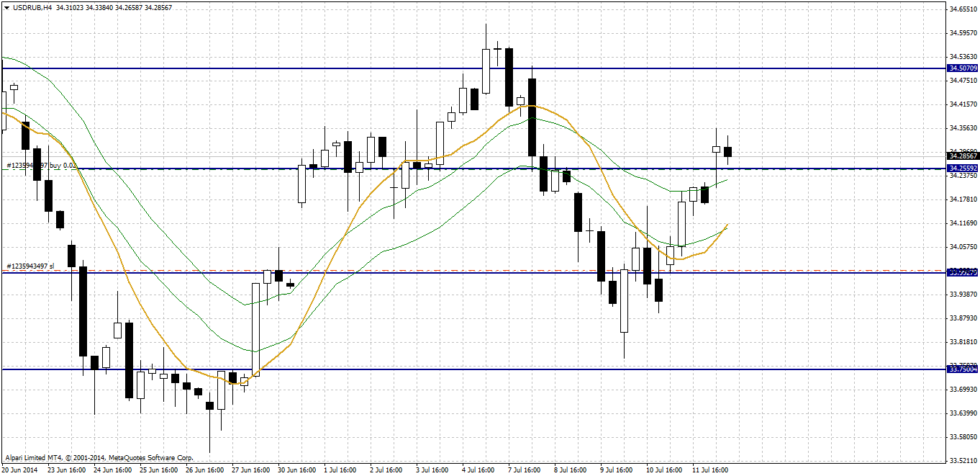Click the 34.17810 price axis label
The width and height of the screenshot is (980, 476).
[x=963, y=199]
